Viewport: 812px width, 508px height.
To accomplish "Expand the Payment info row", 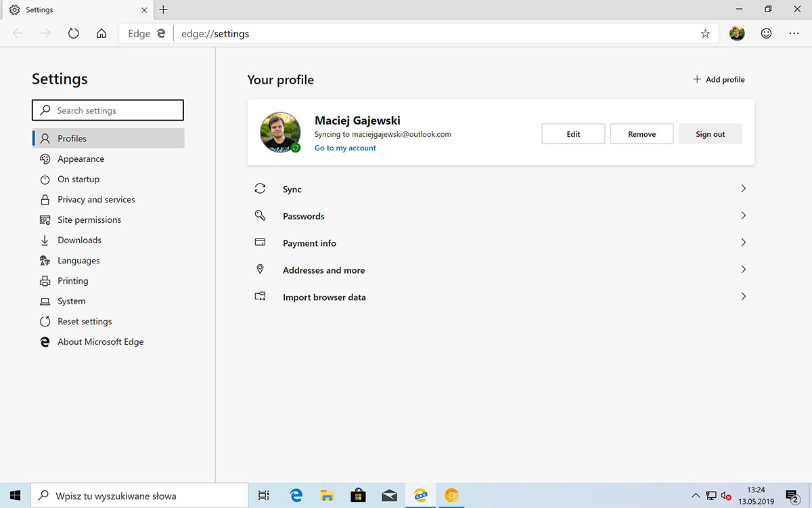I will (x=501, y=243).
